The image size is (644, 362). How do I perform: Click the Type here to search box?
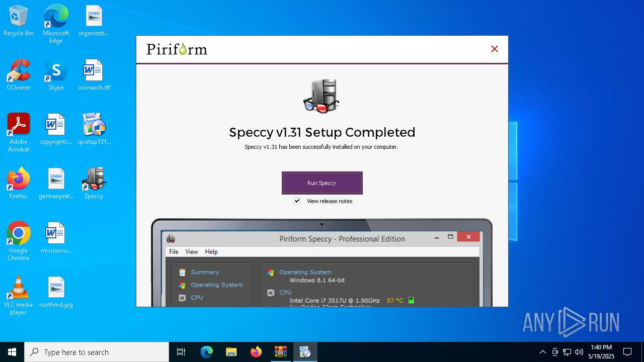pos(97,352)
